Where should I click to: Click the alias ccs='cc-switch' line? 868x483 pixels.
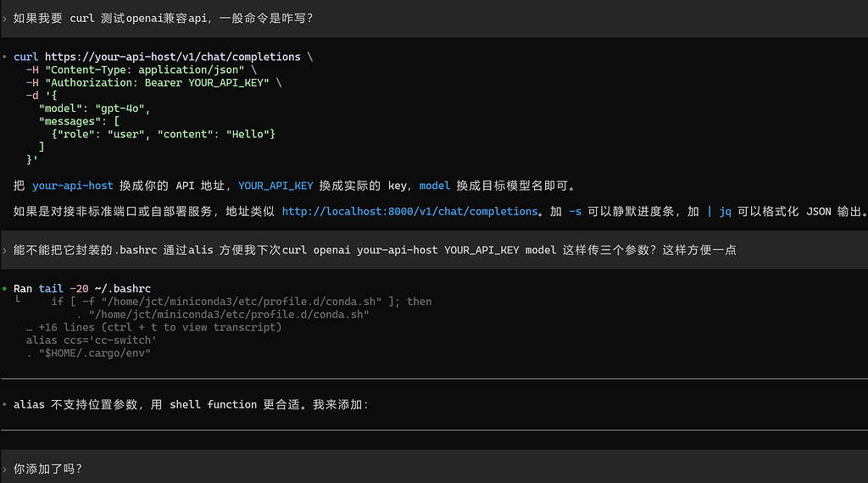92,341
